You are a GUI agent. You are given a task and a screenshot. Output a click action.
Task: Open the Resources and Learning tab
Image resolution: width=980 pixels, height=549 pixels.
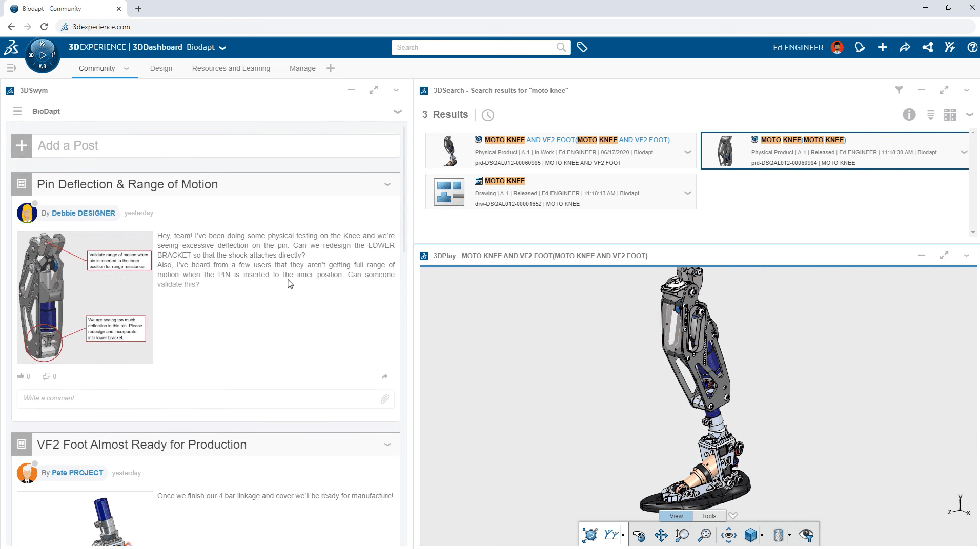coord(231,68)
